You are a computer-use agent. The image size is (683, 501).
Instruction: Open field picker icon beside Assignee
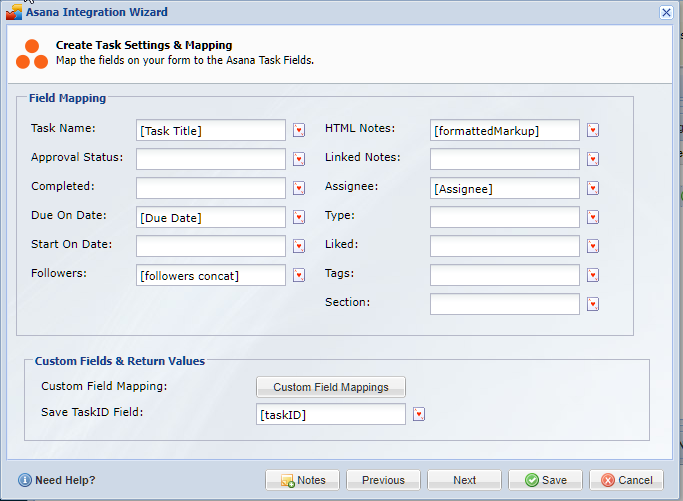click(x=593, y=188)
